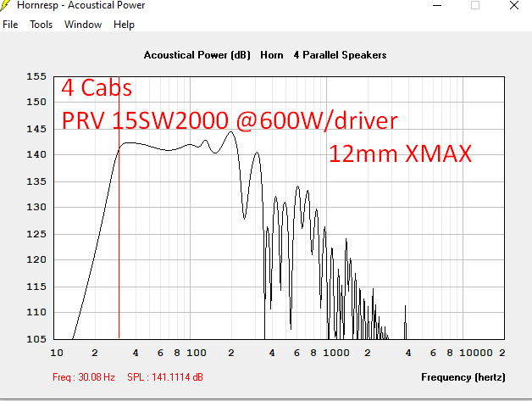Click the 1000 label on the frequency axis
The image size is (532, 401).
click(336, 353)
